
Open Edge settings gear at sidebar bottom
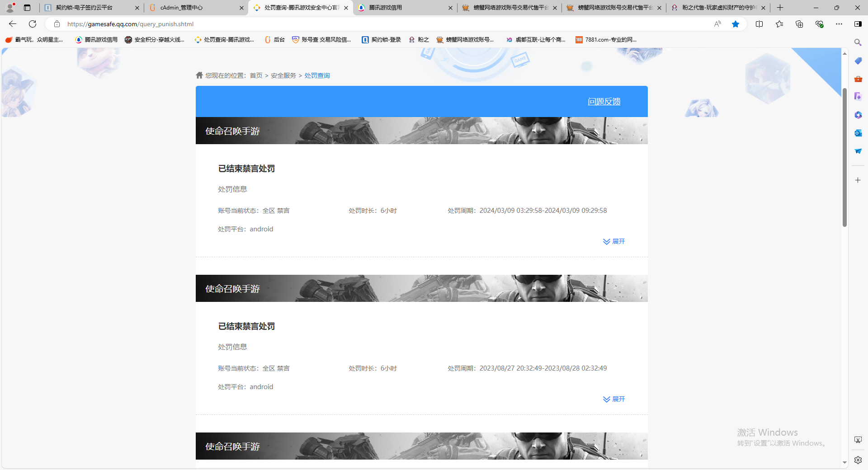[858, 460]
